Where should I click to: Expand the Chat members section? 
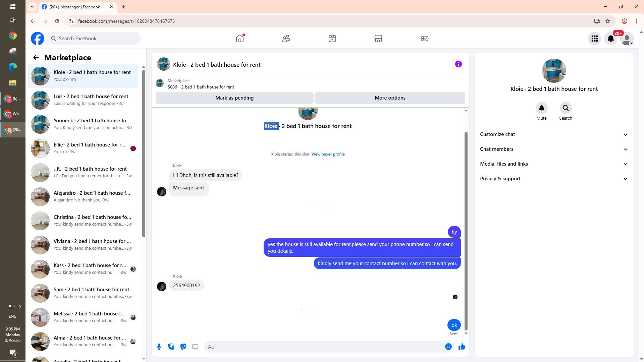pyautogui.click(x=554, y=149)
